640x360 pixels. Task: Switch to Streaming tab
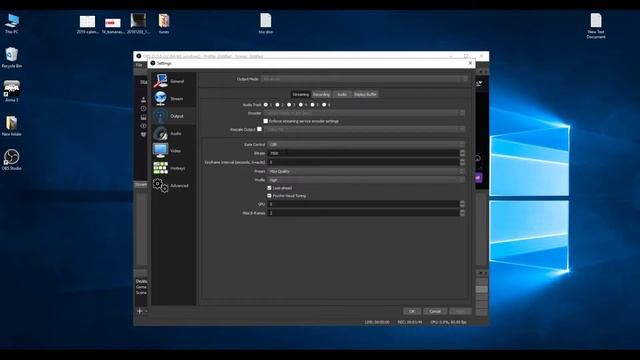coord(301,94)
